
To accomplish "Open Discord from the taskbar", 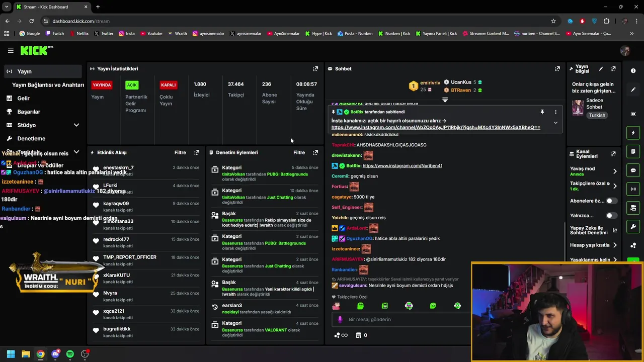I will 55,354.
